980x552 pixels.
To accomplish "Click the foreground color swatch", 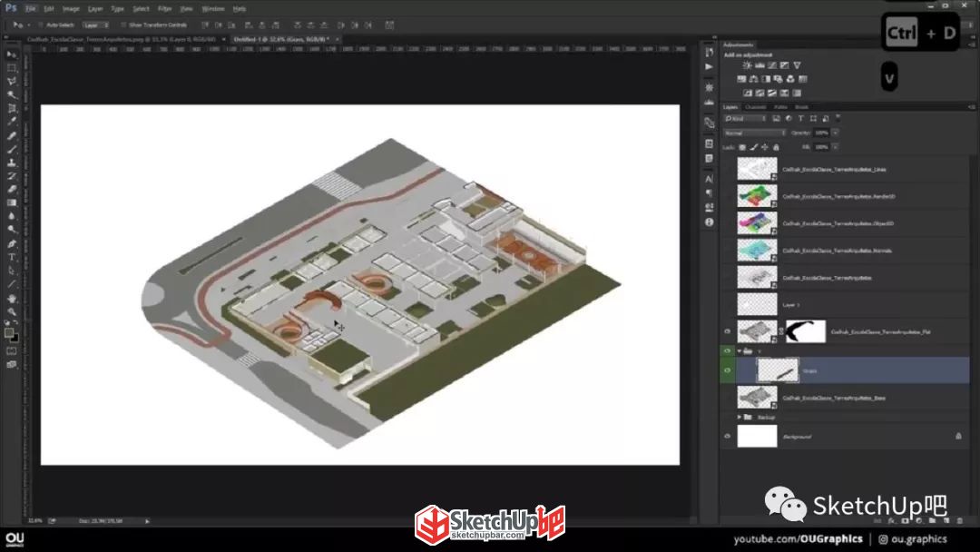I will click(9, 333).
